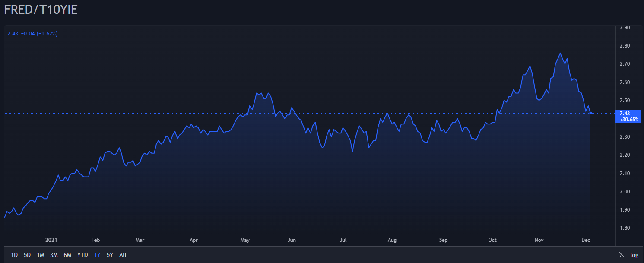Toggle log scale mode

[634, 255]
